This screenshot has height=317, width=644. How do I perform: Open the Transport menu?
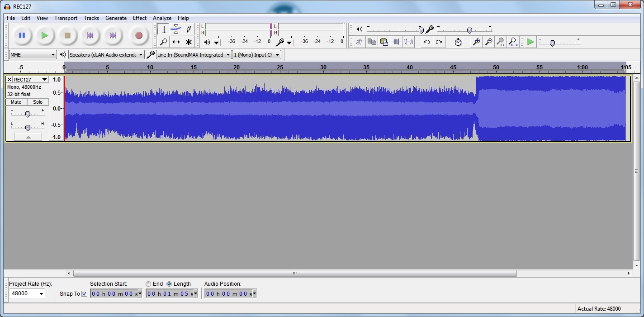(x=66, y=18)
